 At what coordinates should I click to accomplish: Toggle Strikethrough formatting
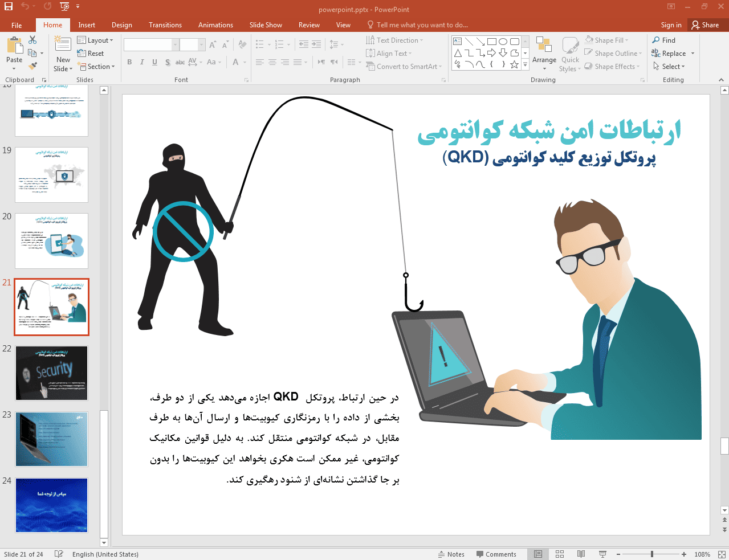click(180, 62)
